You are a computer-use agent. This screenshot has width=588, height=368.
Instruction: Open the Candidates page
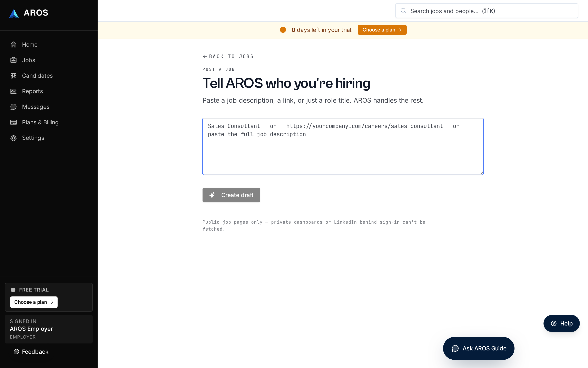click(49, 76)
